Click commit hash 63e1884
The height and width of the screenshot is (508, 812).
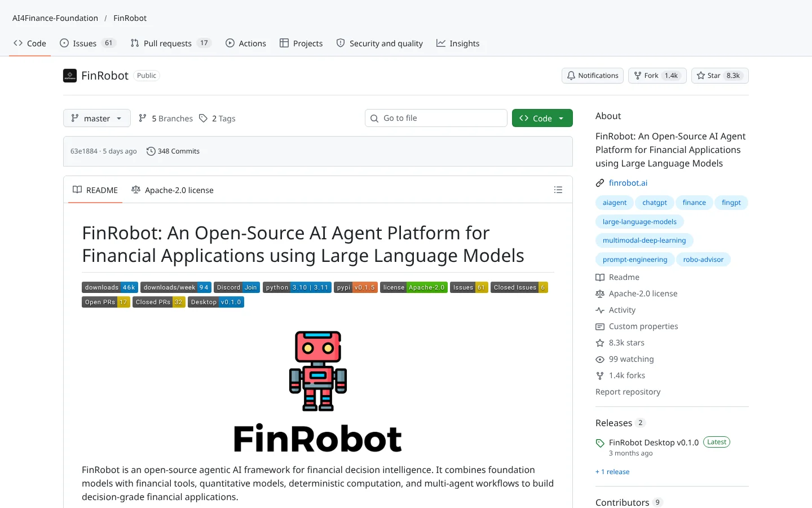[x=84, y=151]
